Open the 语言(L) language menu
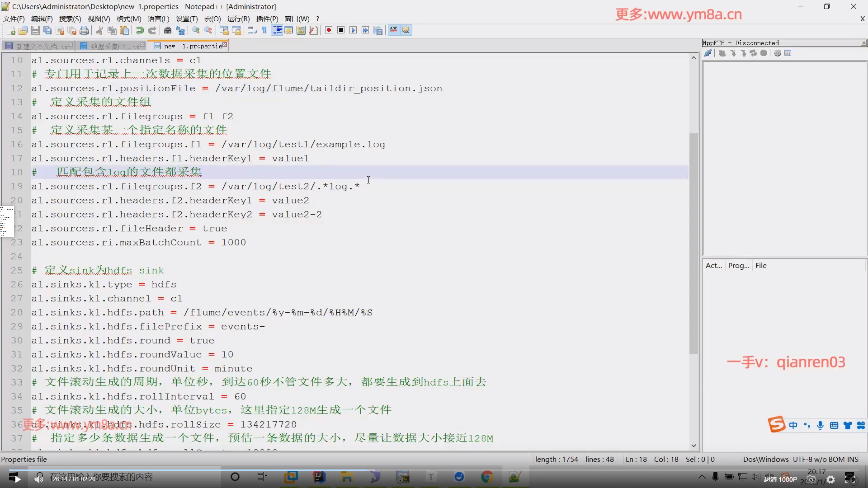The image size is (868, 488). coord(158,19)
